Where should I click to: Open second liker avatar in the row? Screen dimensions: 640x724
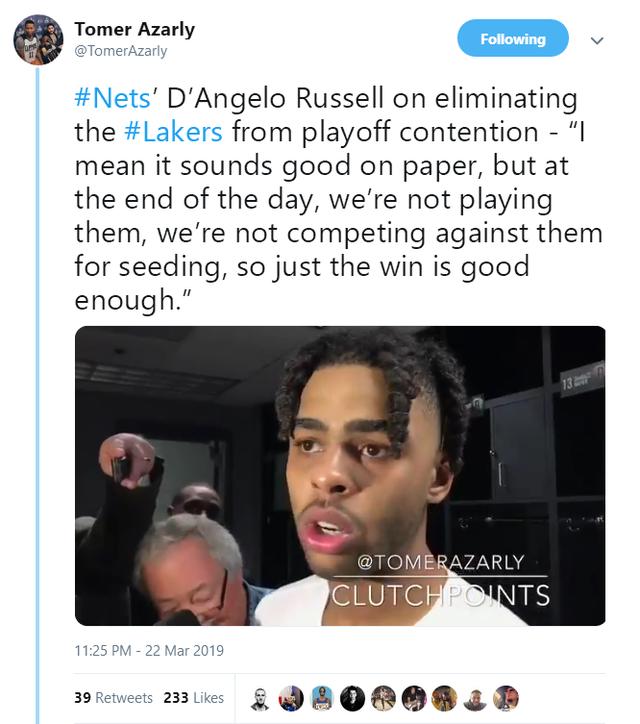pos(291,698)
